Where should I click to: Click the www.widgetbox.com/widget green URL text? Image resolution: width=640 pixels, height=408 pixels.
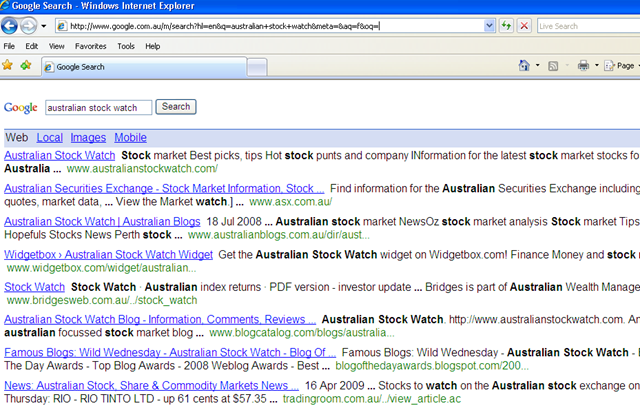[x=101, y=268]
